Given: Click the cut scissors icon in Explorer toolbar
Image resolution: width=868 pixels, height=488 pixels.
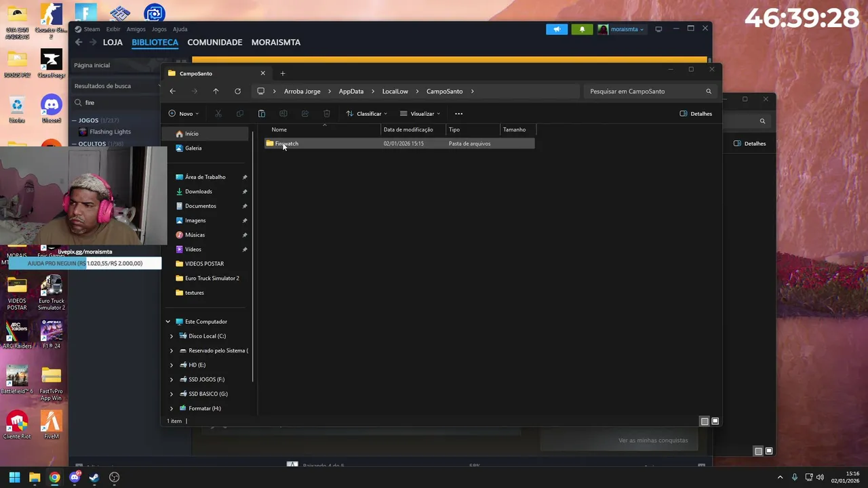Looking at the screenshot, I should (x=218, y=114).
